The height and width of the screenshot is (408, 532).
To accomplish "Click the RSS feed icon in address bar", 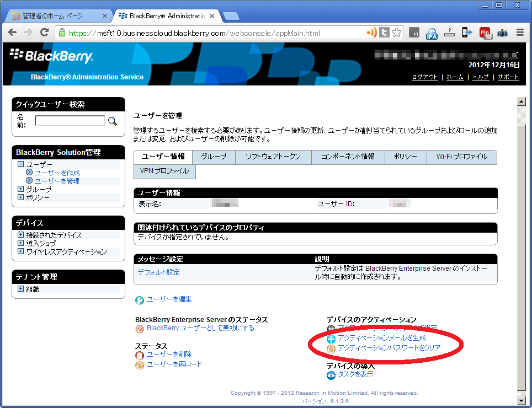I will (372, 33).
